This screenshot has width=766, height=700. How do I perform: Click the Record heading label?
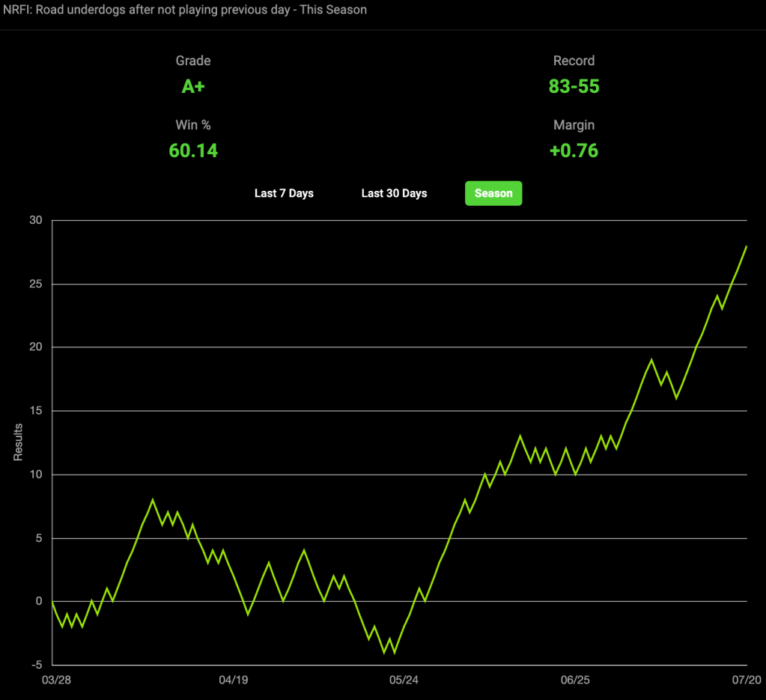574,61
